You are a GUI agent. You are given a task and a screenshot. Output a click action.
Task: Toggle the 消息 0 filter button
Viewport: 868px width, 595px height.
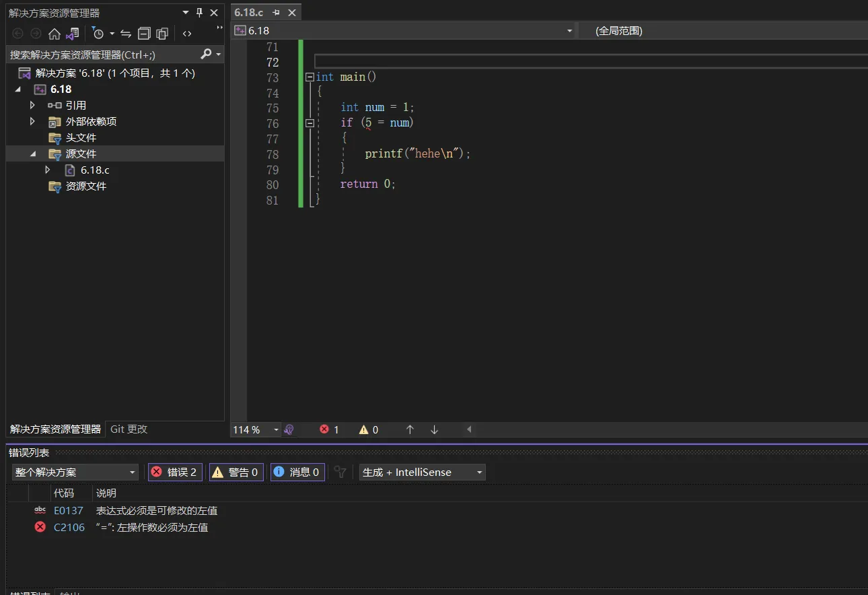click(x=297, y=473)
